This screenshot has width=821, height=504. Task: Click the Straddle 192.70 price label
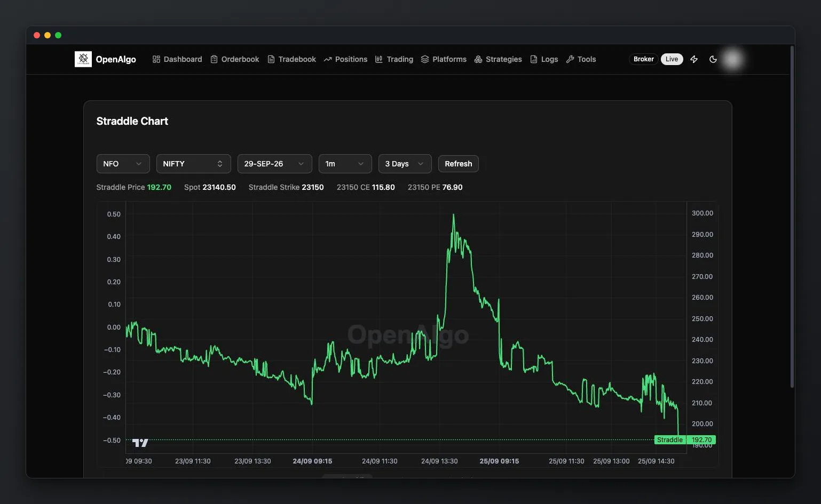685,440
